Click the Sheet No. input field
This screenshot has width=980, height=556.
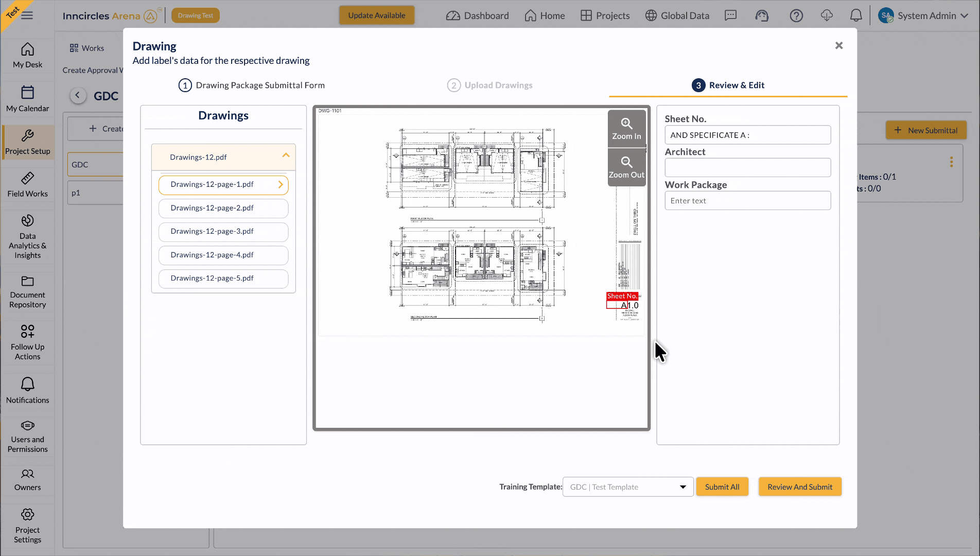tap(747, 135)
